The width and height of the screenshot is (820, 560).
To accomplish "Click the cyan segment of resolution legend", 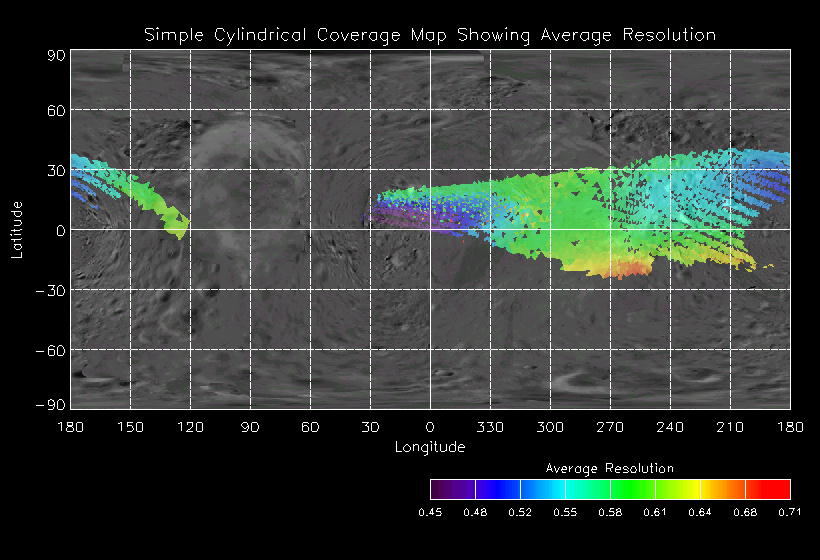I will coord(588,489).
